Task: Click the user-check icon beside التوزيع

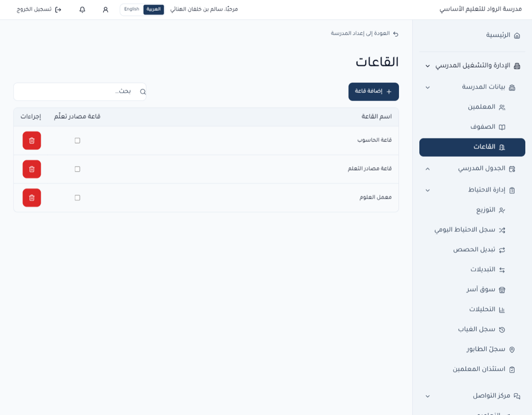Action: (x=502, y=210)
